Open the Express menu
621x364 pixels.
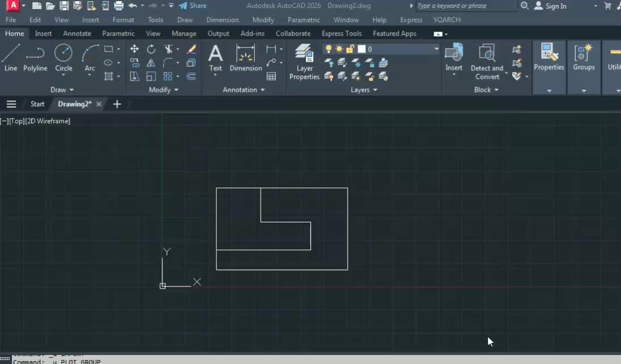411,19
